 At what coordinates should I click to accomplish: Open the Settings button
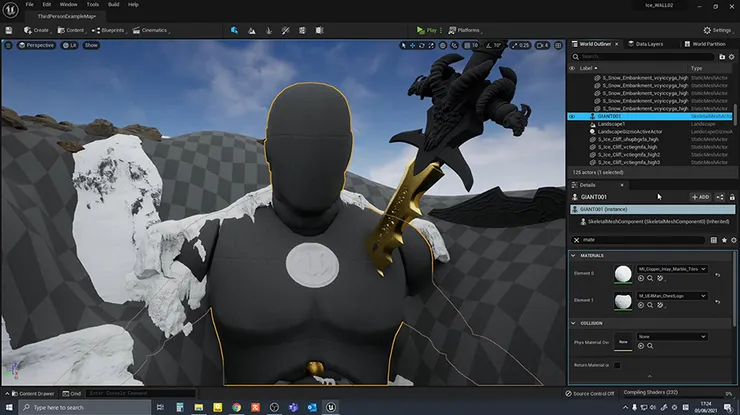717,30
